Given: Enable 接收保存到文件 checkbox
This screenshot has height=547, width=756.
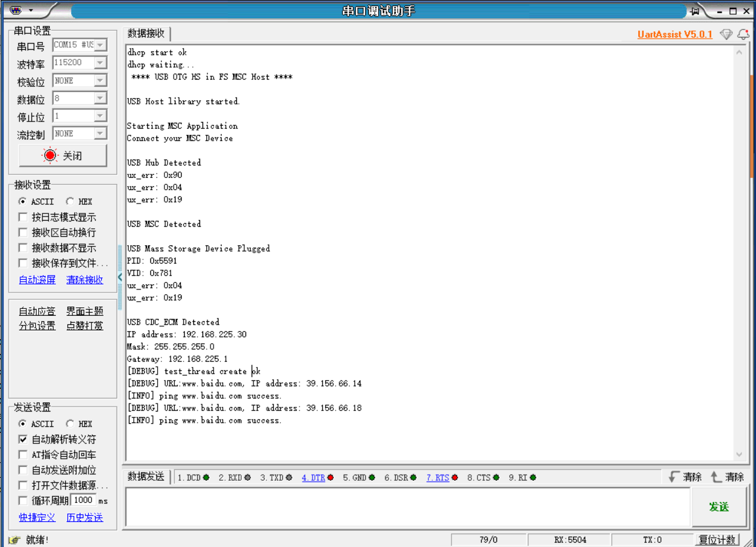Looking at the screenshot, I should tap(23, 263).
